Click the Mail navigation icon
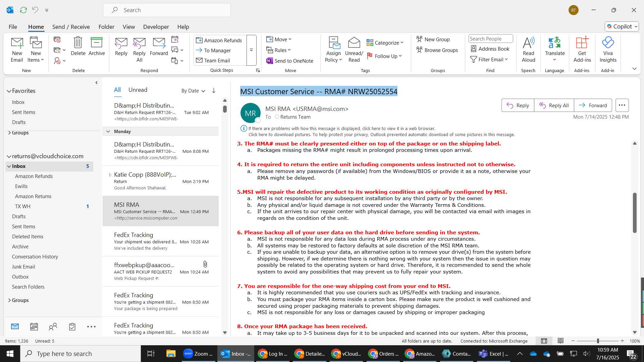644x362 pixels. point(15,326)
